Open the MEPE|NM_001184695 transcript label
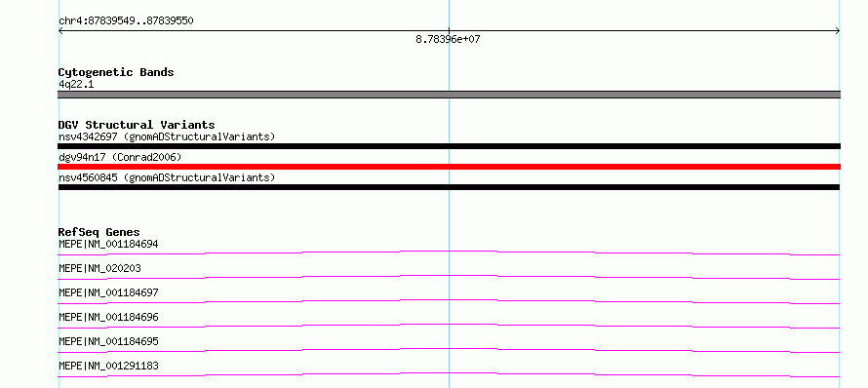Viewport: 868px width, 388px height. (108, 341)
